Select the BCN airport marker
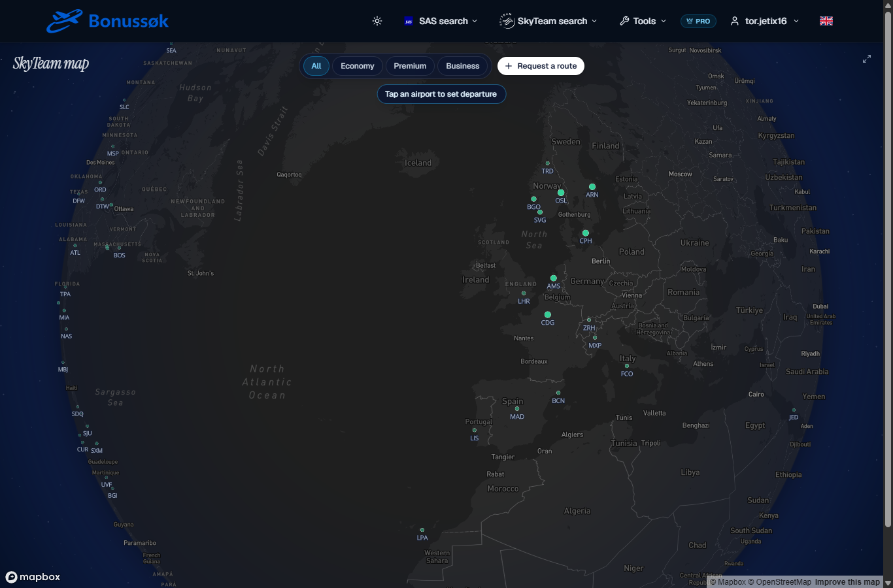893x588 pixels. pyautogui.click(x=558, y=393)
